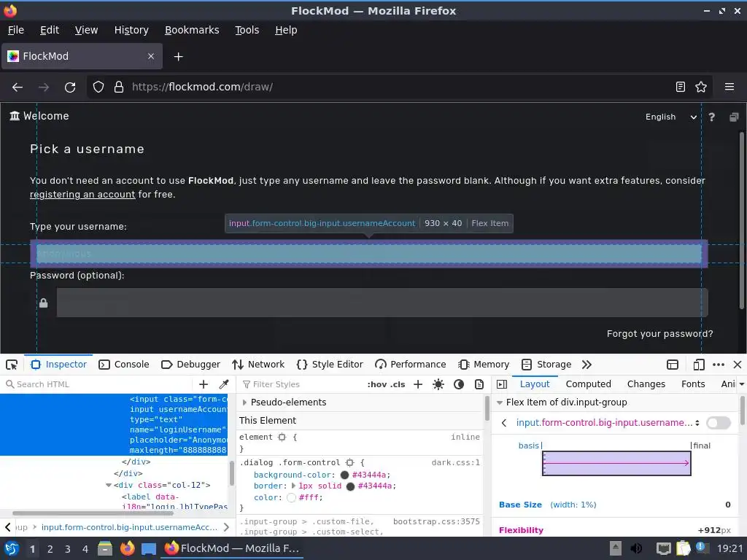Click the windows stack icon near help
747x560 pixels.
pyautogui.click(x=734, y=117)
